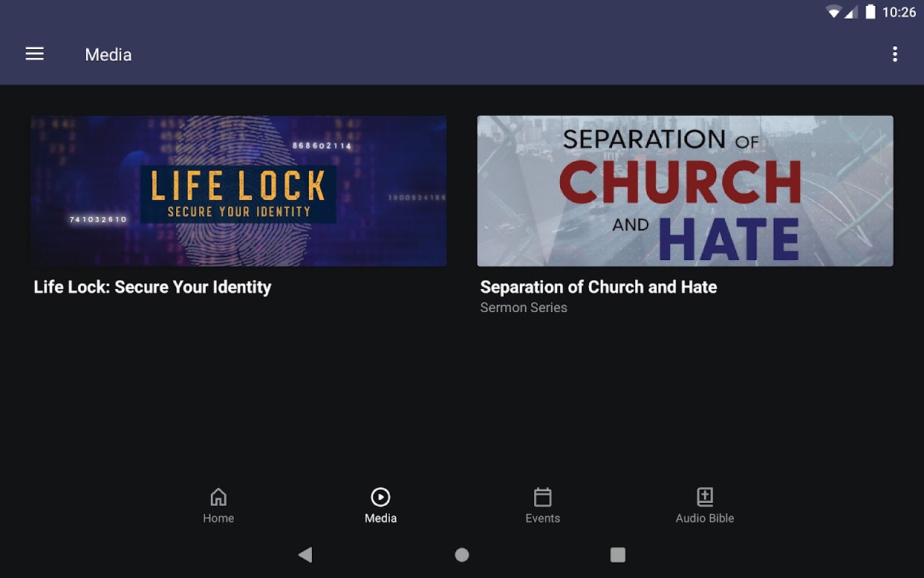Select the 'Separation of Church and Hate' title
Viewport: 924px width, 578px height.
tap(598, 287)
